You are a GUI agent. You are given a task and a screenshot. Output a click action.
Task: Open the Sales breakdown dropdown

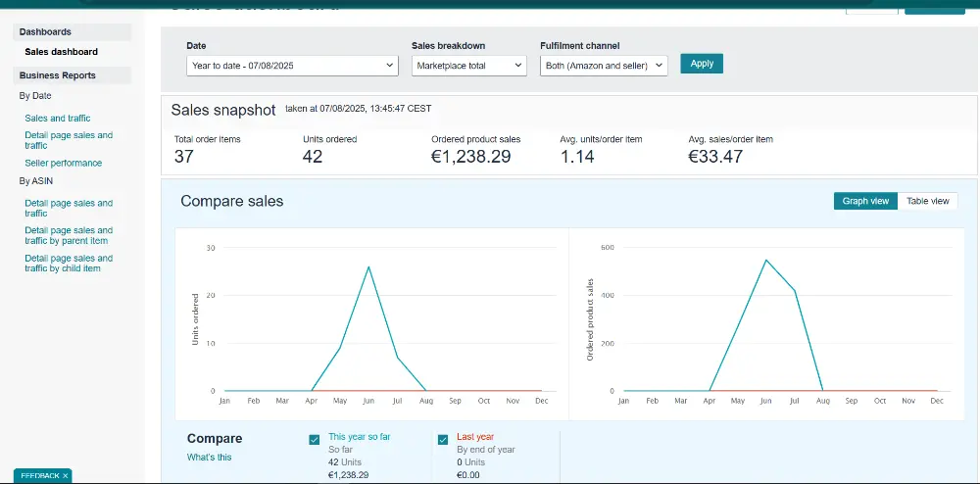[x=468, y=66]
